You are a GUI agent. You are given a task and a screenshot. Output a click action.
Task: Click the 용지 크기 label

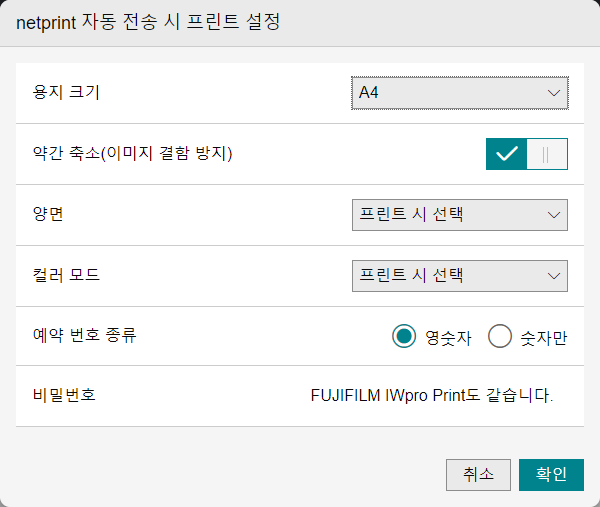click(66, 93)
